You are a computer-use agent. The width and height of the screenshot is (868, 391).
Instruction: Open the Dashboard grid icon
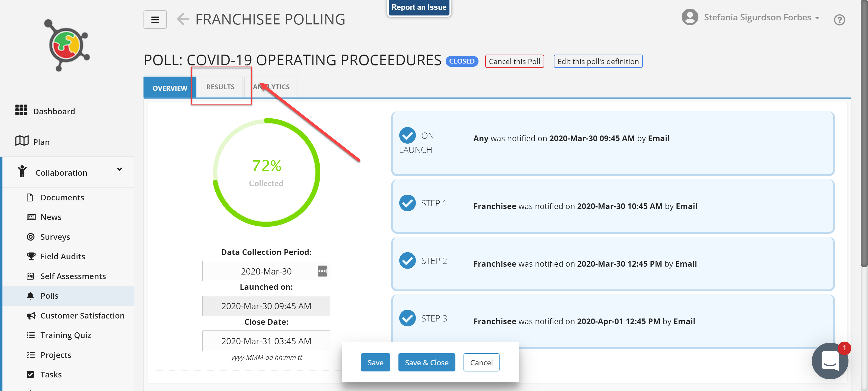pyautogui.click(x=21, y=110)
